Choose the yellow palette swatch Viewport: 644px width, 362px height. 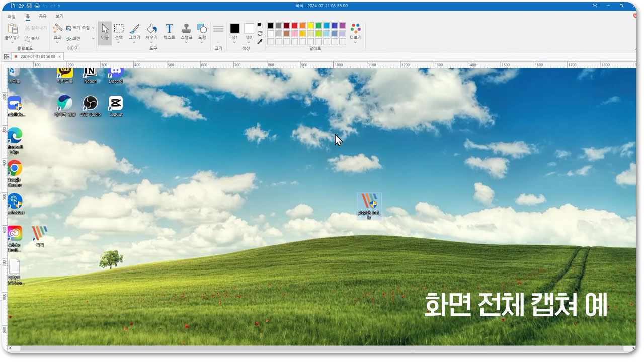pyautogui.click(x=310, y=26)
